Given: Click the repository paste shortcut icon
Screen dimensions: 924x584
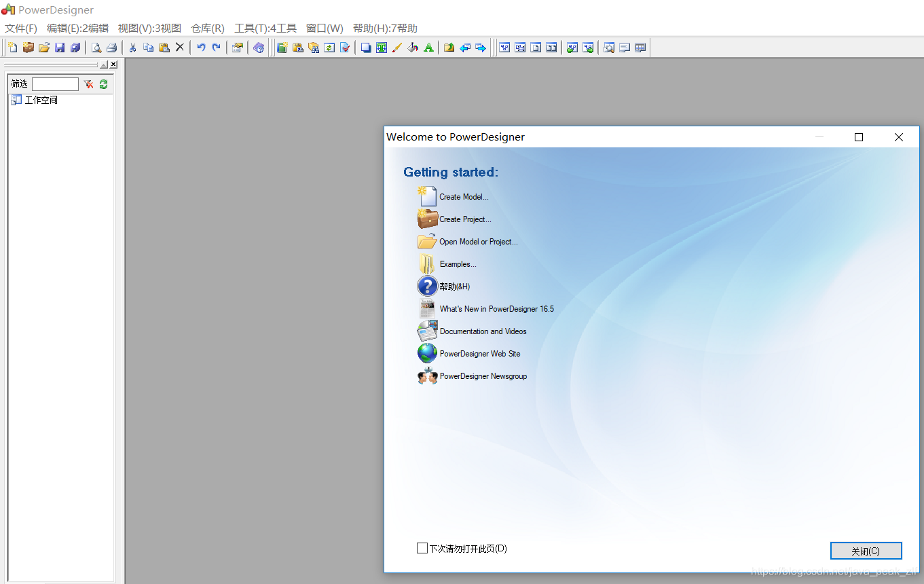Looking at the screenshot, I should (x=297, y=48).
